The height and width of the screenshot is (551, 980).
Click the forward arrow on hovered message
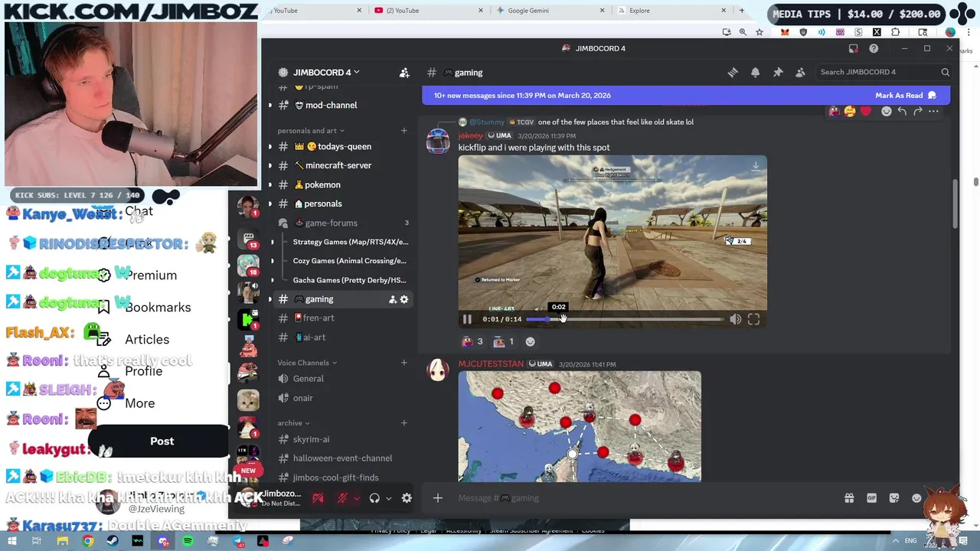(x=917, y=112)
